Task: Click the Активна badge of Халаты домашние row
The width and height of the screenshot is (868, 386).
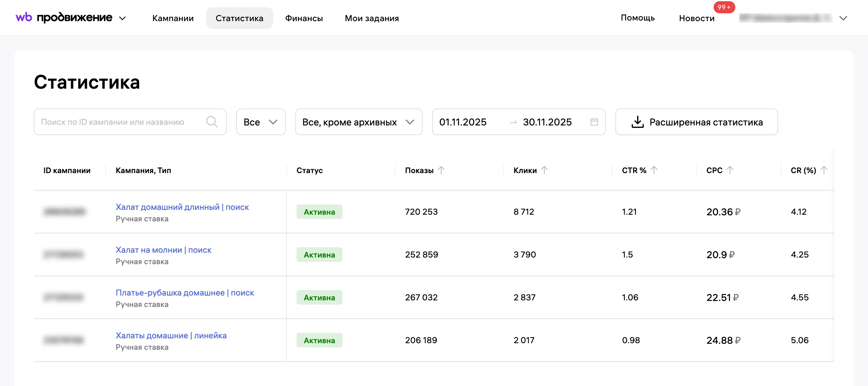Action: tap(319, 340)
